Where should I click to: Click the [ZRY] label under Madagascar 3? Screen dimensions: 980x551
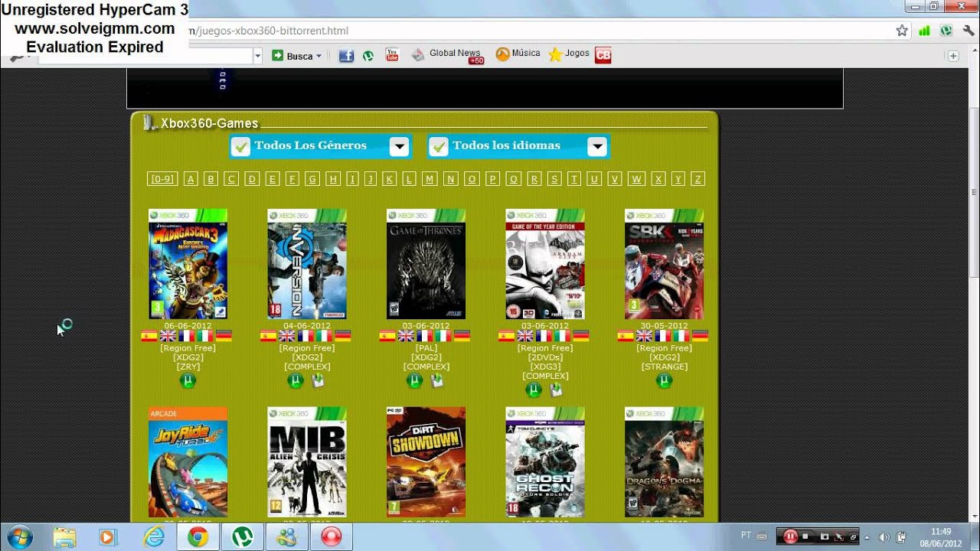(x=188, y=367)
